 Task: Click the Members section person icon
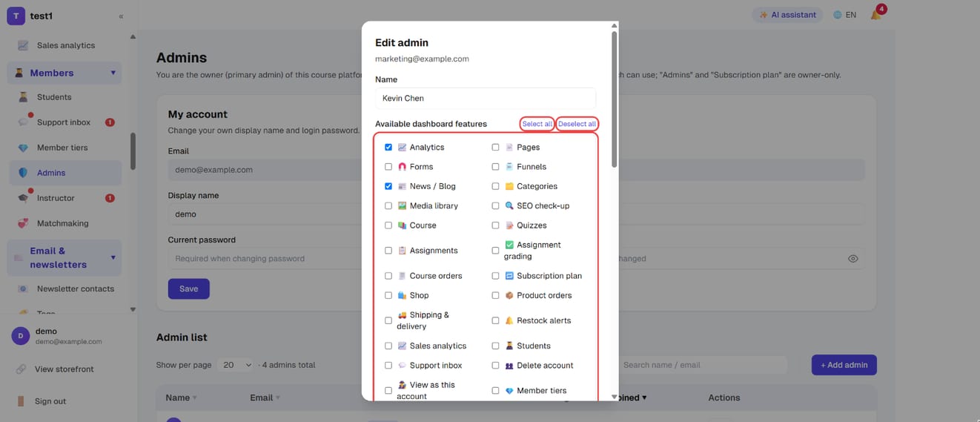click(19, 73)
